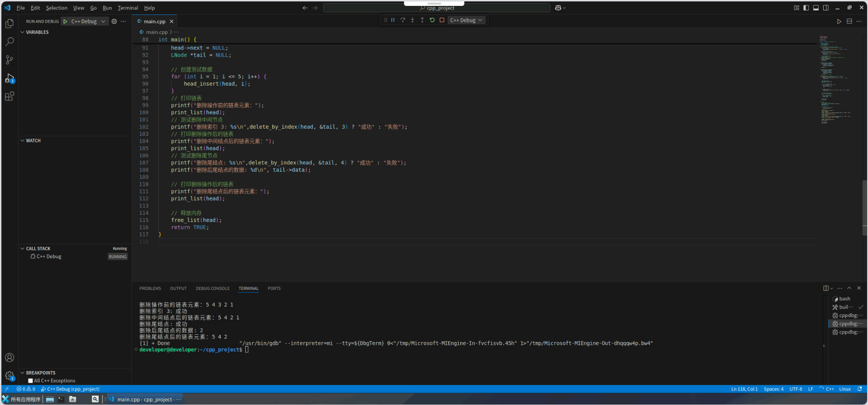Toggle bottom panel visibility
This screenshot has width=868, height=405.
point(816,8)
